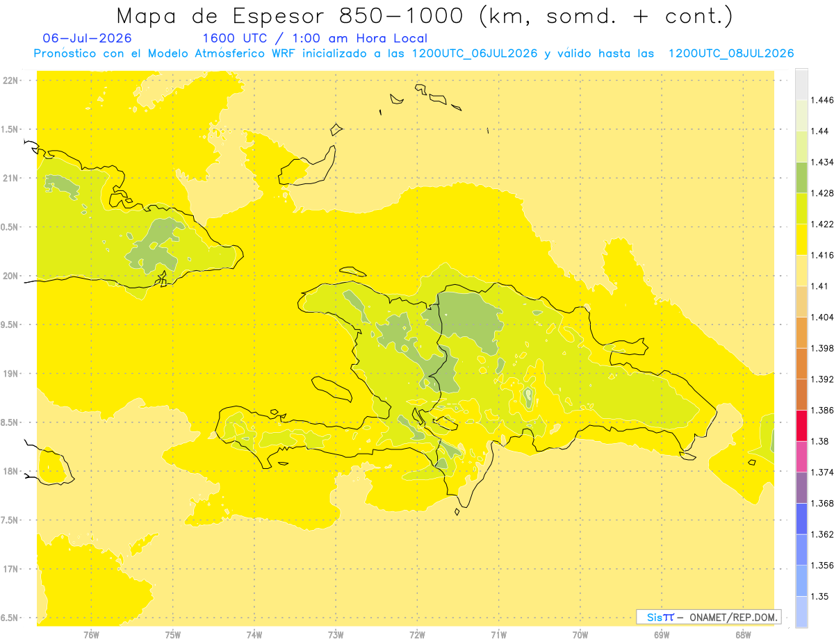Click the legend value '1.434'
This screenshot has height=644, width=834.
(822, 162)
